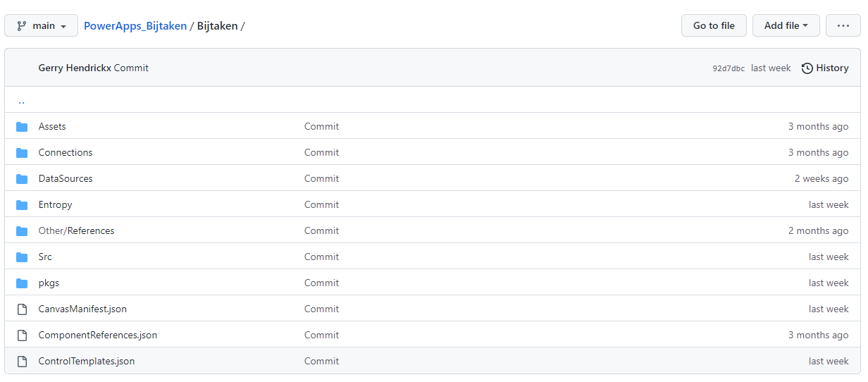The width and height of the screenshot is (868, 382).
Task: Open the Other/References folder
Action: (76, 231)
